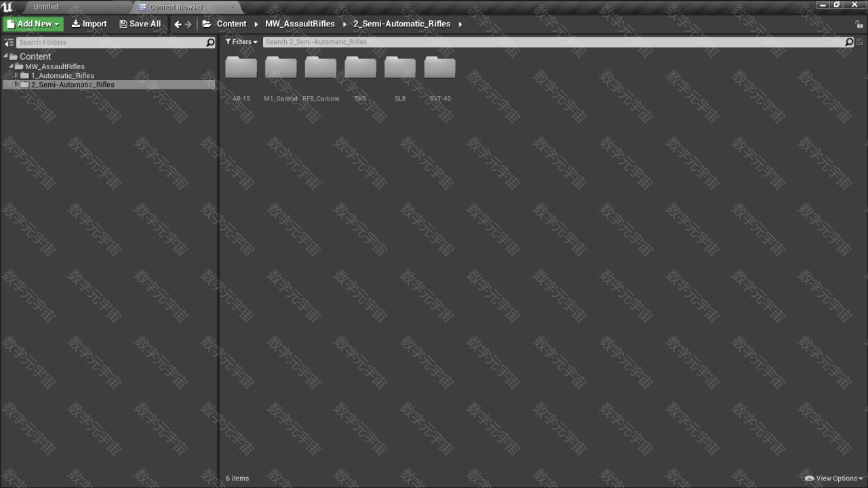Hide the sources folder panel
Image resolution: width=868 pixels, height=488 pixels.
coord(9,42)
